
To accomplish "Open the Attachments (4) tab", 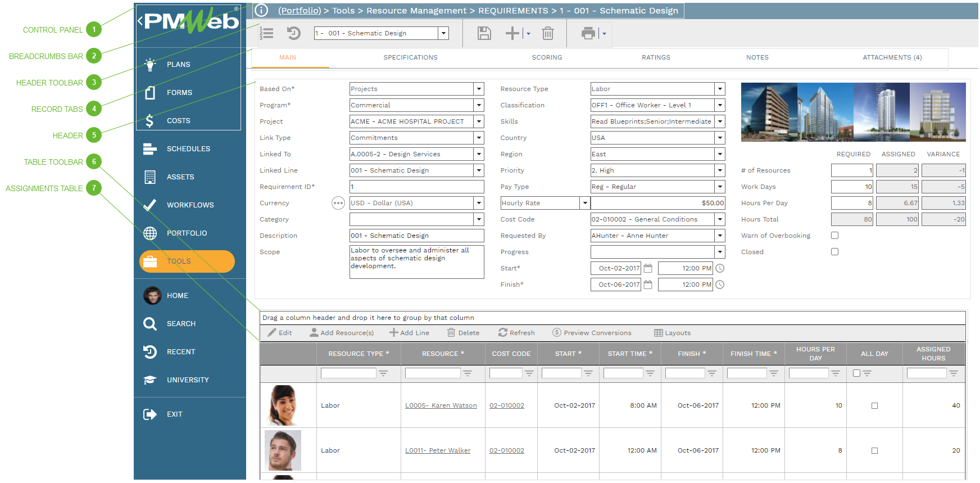I will (x=892, y=58).
